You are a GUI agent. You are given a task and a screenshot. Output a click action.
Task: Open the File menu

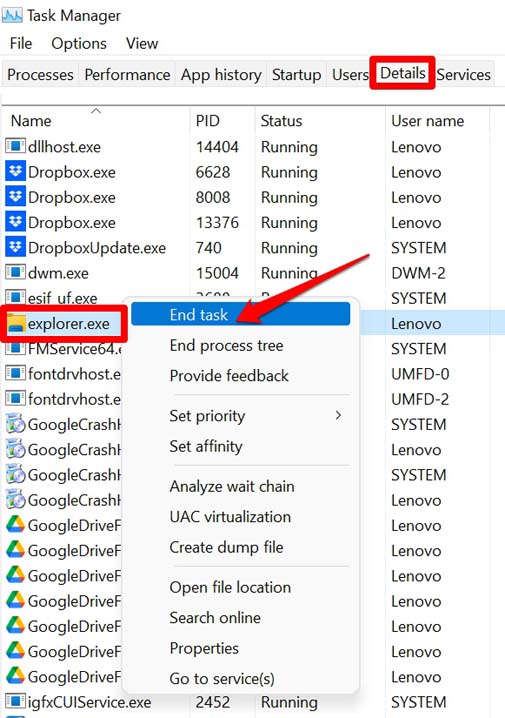[21, 44]
